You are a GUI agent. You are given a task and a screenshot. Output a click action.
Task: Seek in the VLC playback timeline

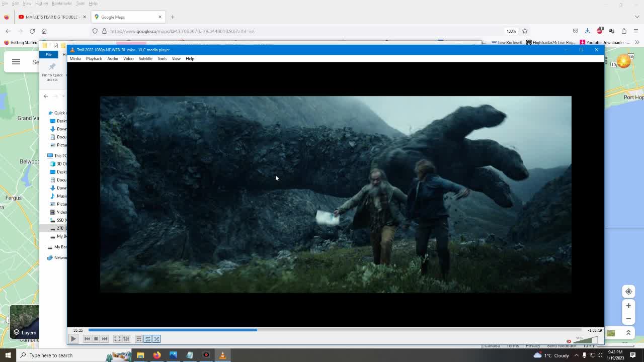tap(335, 330)
